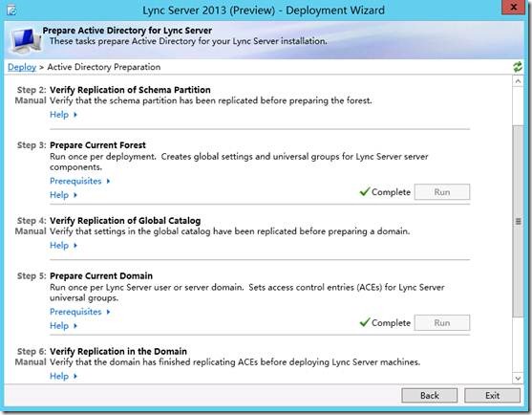Click the computer icon in the header banner
This screenshot has width=532, height=415.
coord(26,40)
